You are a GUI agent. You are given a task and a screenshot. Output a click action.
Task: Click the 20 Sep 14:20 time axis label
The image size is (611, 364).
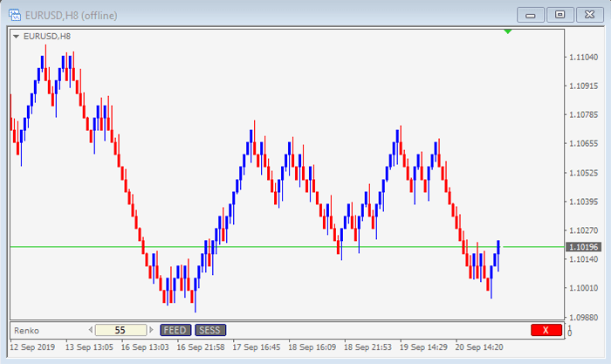click(478, 347)
